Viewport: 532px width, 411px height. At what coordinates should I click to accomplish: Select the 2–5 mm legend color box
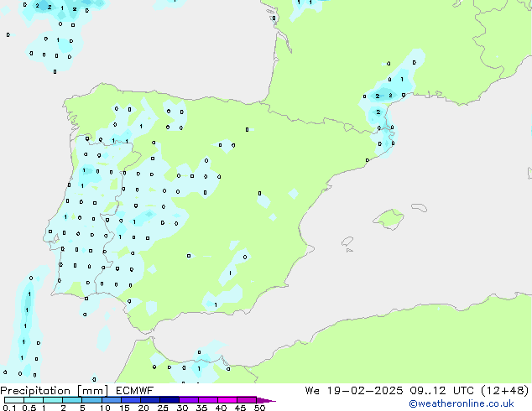72,400
